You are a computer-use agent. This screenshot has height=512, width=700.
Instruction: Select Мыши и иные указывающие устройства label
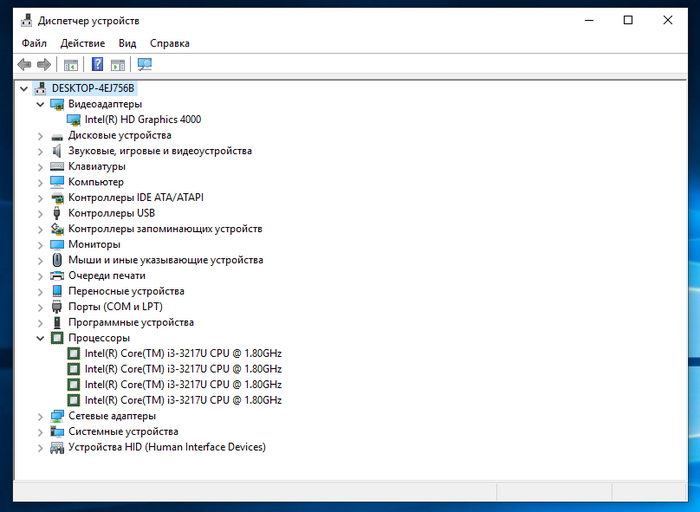(x=166, y=260)
